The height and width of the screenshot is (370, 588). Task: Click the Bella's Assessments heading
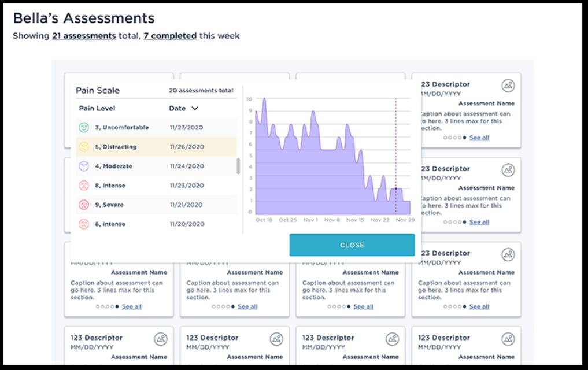tap(84, 18)
